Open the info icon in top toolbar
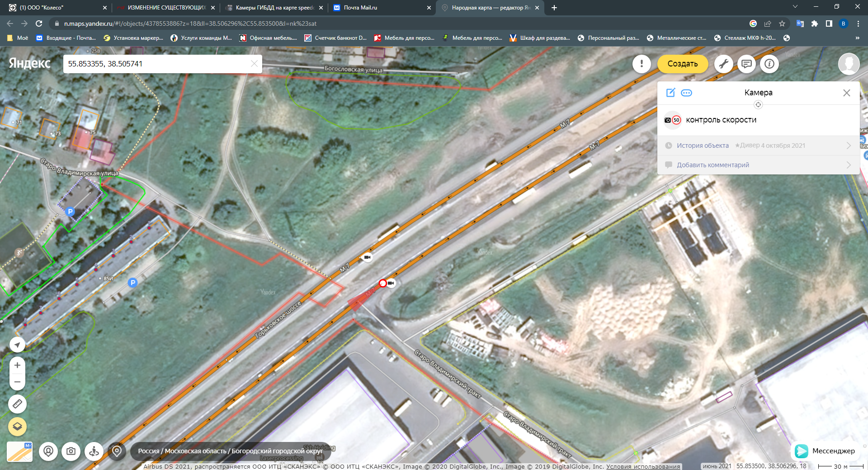 769,64
